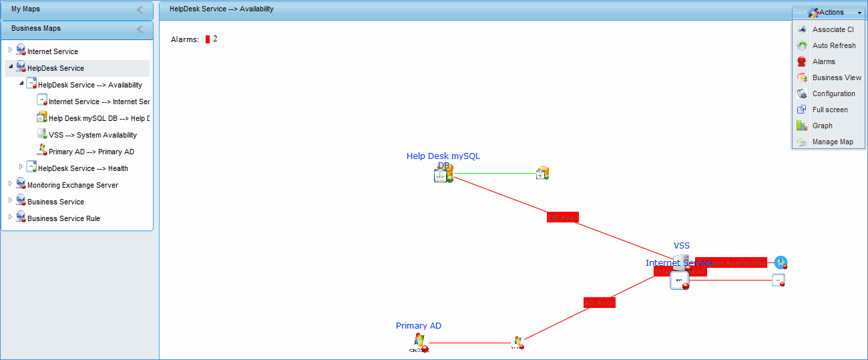The image size is (868, 360).
Task: Expand the Internet Service tree node
Action: point(10,51)
